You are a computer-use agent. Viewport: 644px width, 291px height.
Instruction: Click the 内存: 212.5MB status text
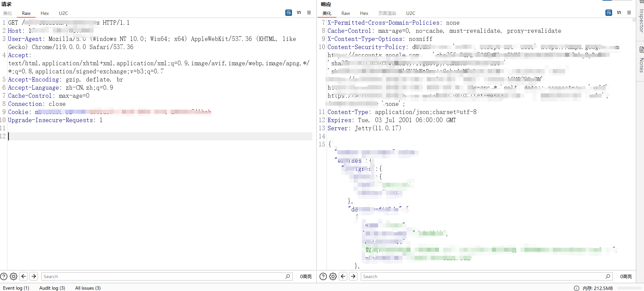click(x=598, y=288)
